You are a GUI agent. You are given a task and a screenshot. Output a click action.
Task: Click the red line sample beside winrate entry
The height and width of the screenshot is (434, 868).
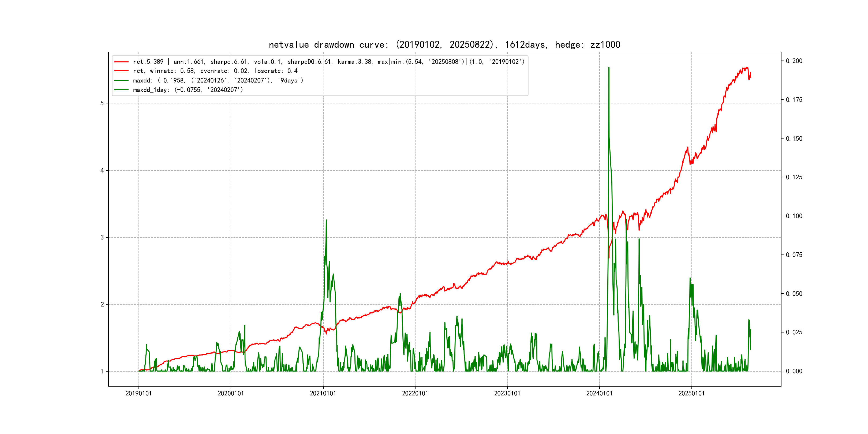click(x=121, y=71)
